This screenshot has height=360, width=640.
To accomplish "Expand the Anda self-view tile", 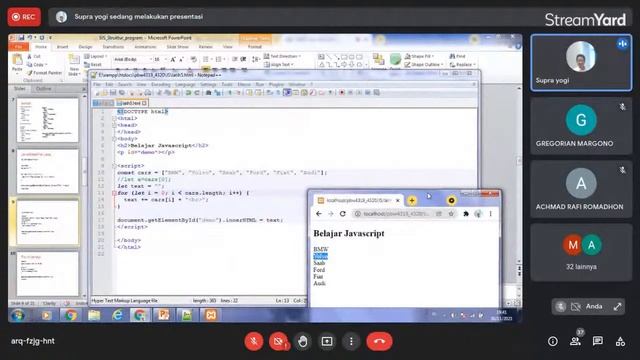I will [x=617, y=307].
